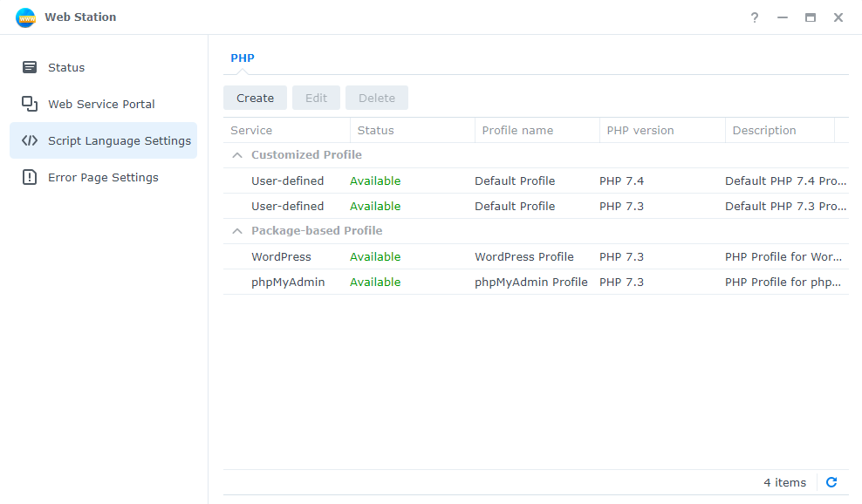Select Script Language Settings in sidebar

(103, 140)
